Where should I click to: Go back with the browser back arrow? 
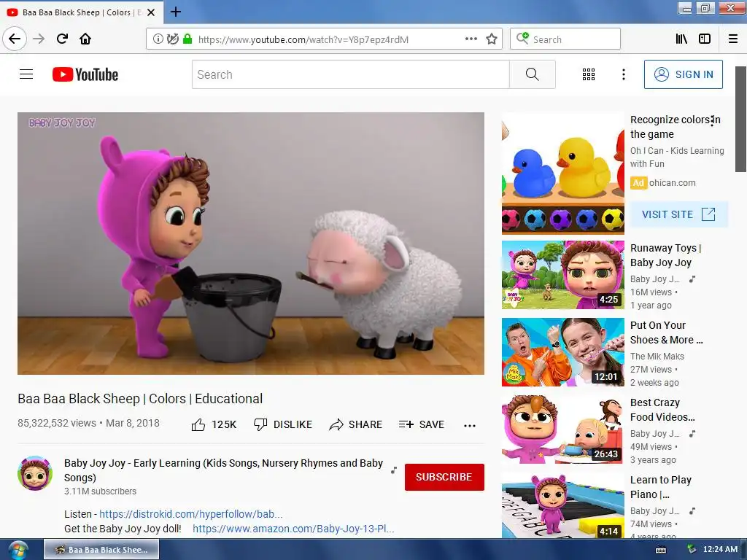click(x=15, y=39)
